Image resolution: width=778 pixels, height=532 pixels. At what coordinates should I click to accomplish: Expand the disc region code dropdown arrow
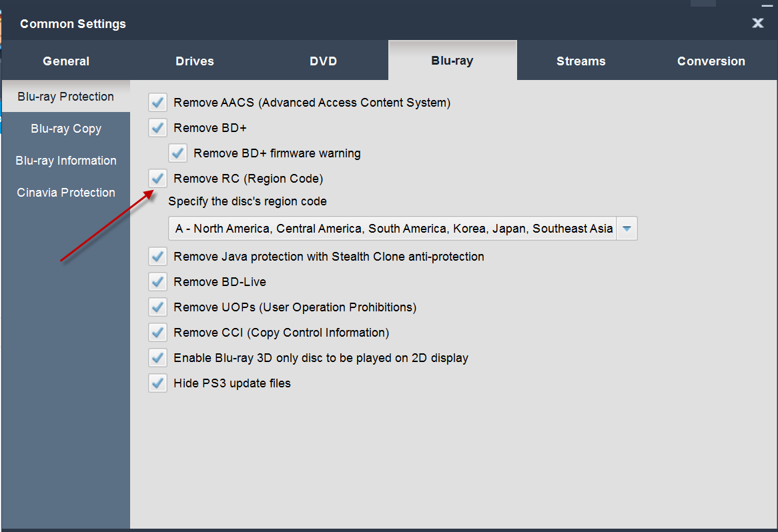[627, 229]
